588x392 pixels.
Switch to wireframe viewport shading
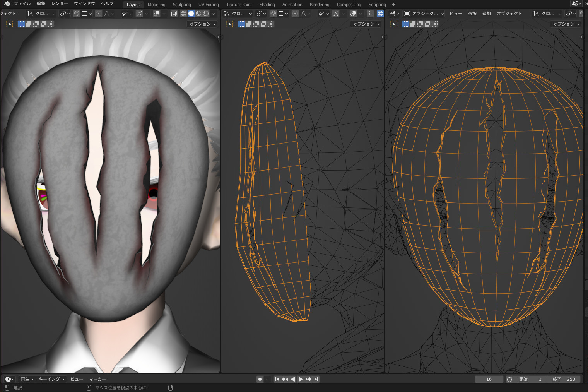pos(183,14)
